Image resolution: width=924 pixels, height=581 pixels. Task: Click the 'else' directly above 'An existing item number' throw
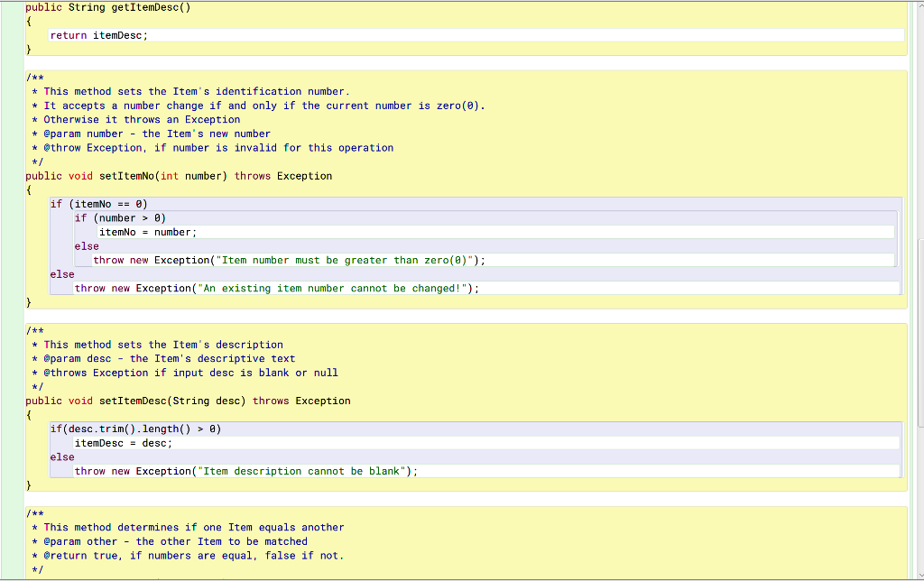click(x=62, y=274)
